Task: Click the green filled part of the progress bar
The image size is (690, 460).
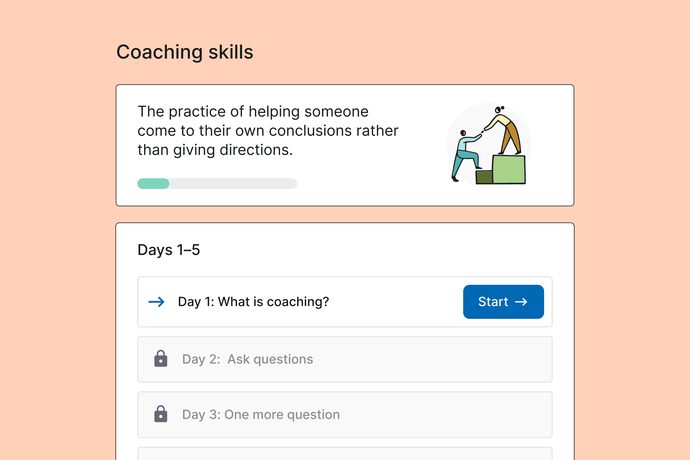Action: tap(153, 184)
